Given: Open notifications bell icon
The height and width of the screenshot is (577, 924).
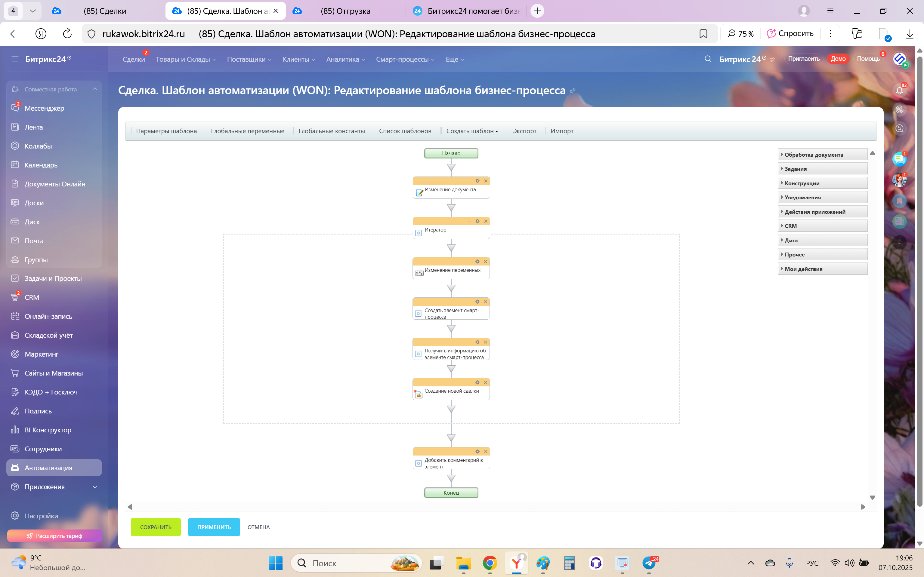Looking at the screenshot, I should [899, 91].
